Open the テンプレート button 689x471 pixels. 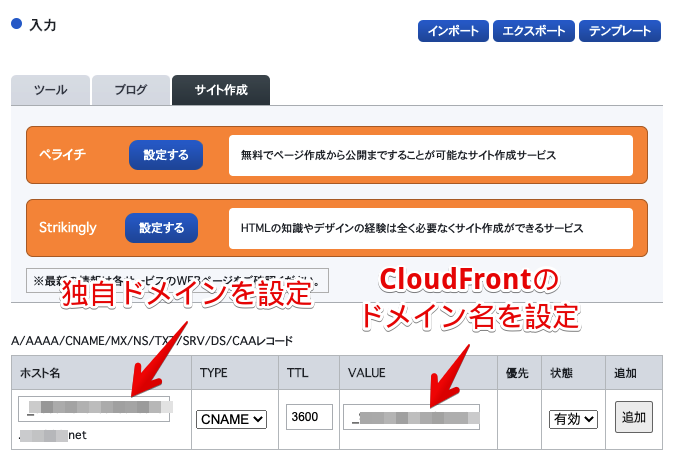[x=620, y=31]
